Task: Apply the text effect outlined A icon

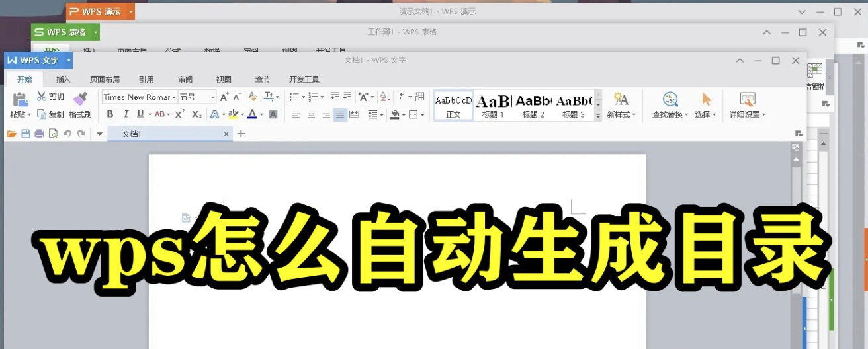Action: [x=214, y=114]
